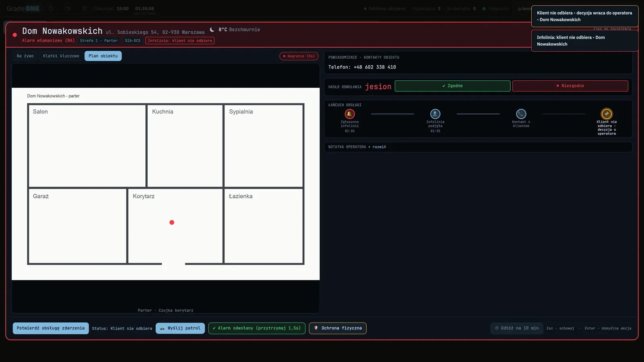Click the red alarm status dot beside Dom Nowakowskich
Viewport: 644px width, 362px height.
15,35
